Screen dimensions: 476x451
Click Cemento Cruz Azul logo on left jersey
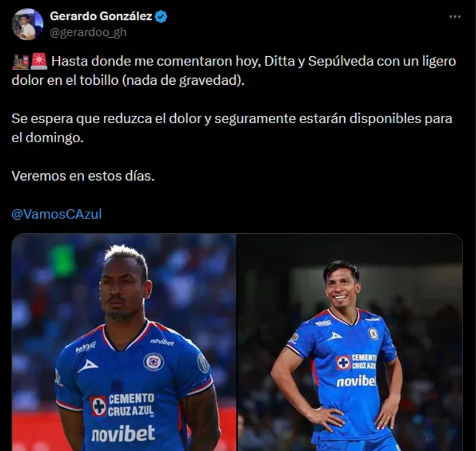122,405
